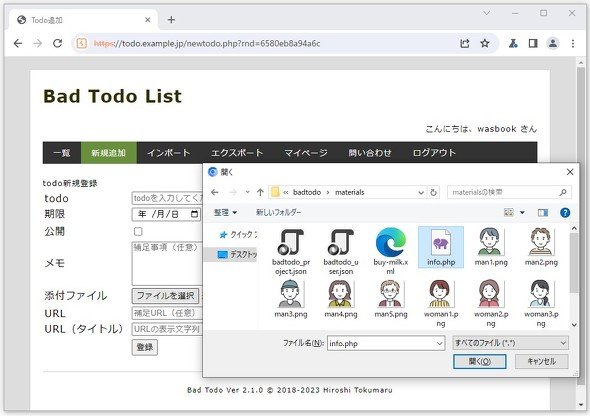Open the インポート menu tab

point(169,153)
